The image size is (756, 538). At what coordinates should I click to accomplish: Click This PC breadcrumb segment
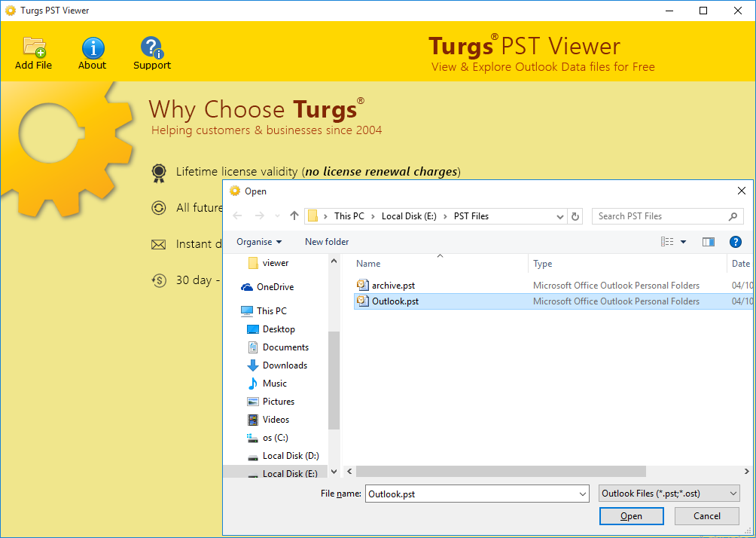tap(349, 216)
